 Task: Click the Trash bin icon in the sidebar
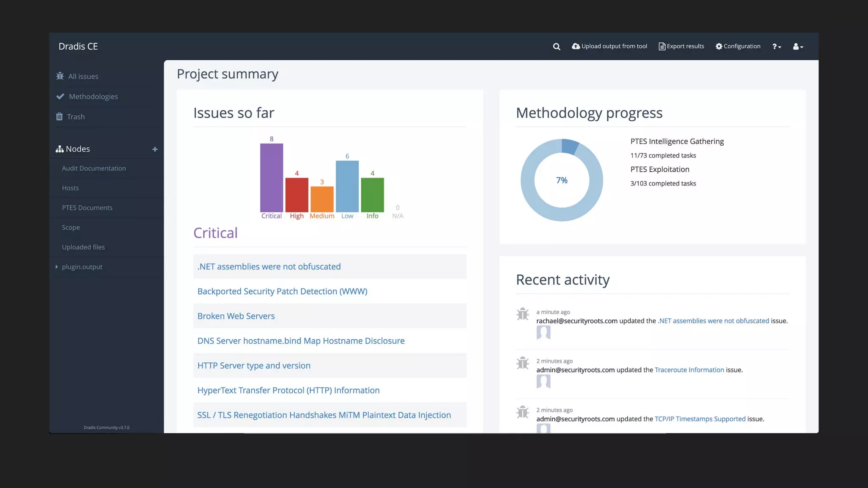[x=59, y=116]
